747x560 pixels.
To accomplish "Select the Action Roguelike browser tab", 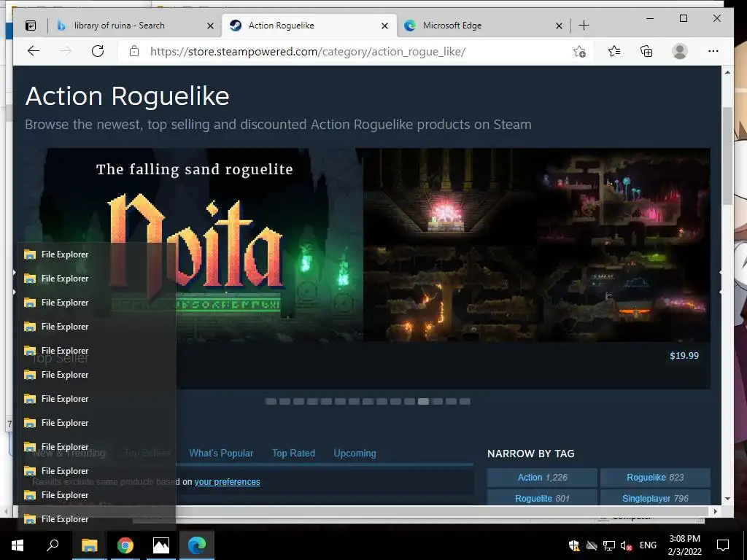I will tap(281, 26).
